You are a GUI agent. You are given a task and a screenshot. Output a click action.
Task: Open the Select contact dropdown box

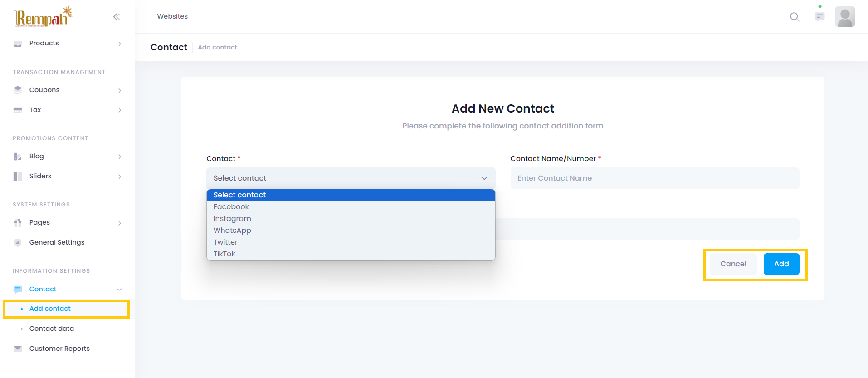[x=351, y=178]
